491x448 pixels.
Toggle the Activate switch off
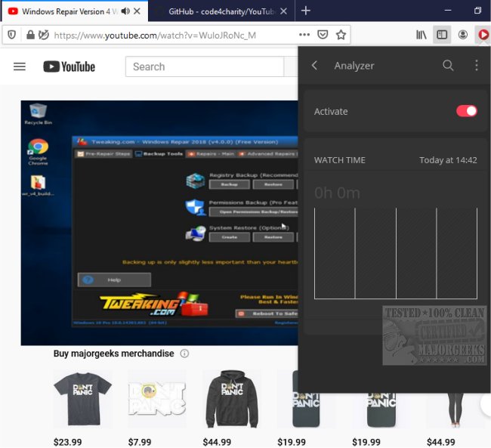point(466,111)
